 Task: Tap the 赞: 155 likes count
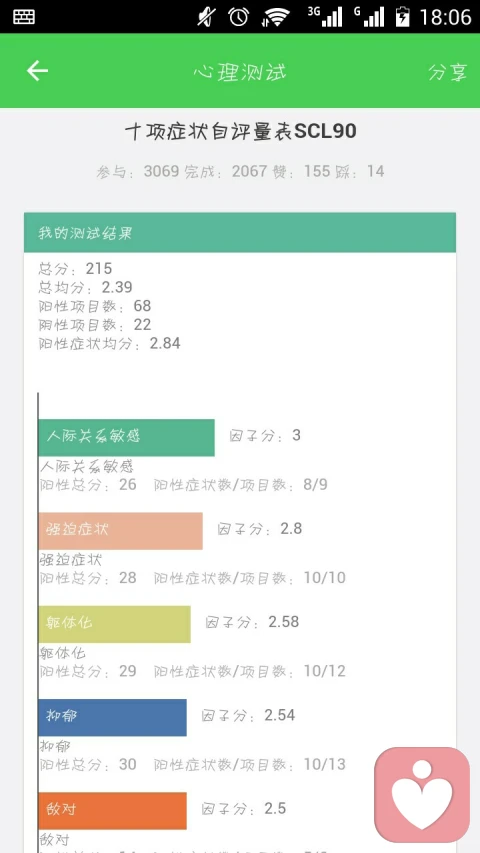click(301, 171)
